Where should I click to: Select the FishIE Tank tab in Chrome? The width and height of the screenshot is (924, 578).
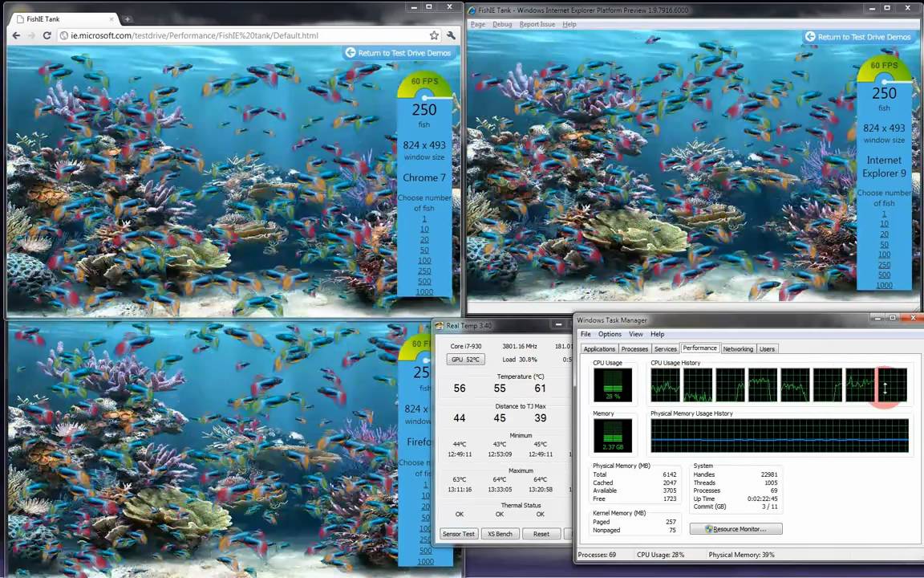click(63, 19)
